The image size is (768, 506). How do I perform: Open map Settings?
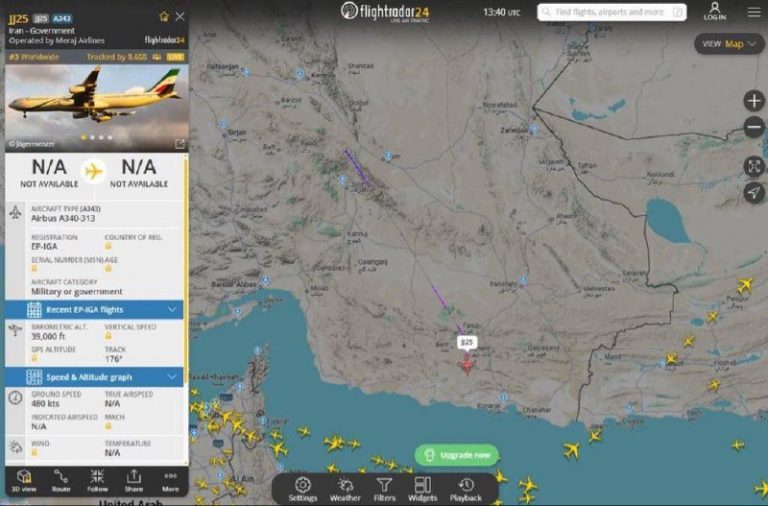tap(303, 490)
